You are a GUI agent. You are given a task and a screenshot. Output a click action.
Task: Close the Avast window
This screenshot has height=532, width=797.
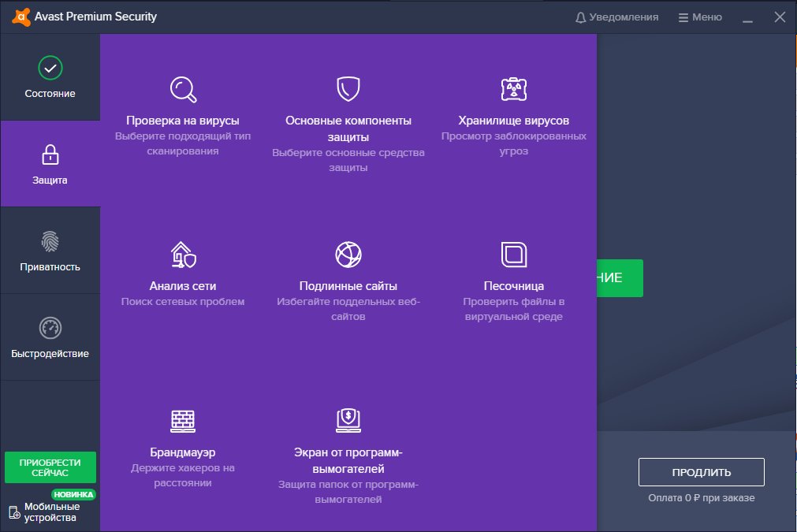(780, 17)
